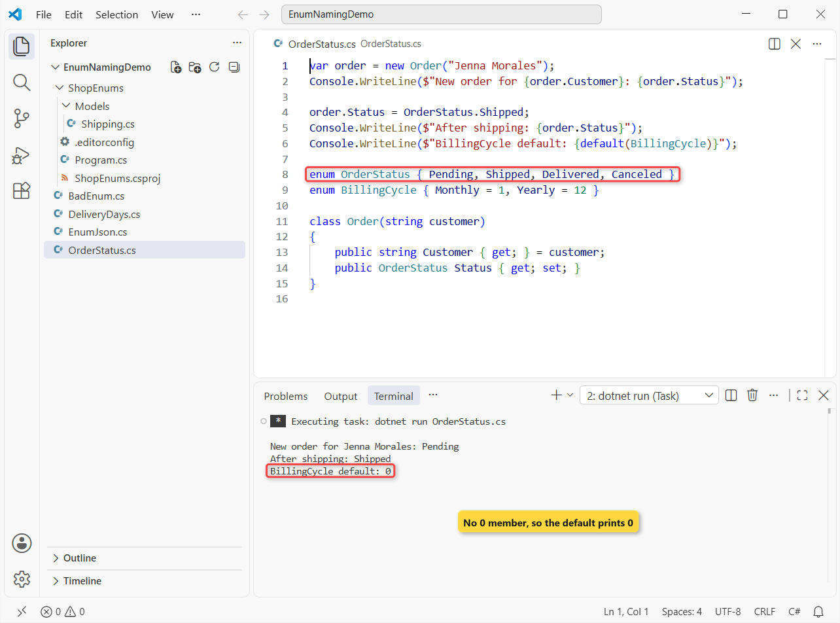Image resolution: width=840 pixels, height=623 pixels.
Task: Open the new terminal launch profile arrow
Action: [570, 395]
